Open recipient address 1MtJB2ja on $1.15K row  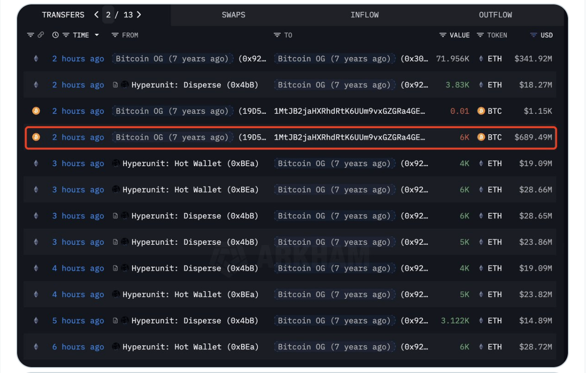350,111
